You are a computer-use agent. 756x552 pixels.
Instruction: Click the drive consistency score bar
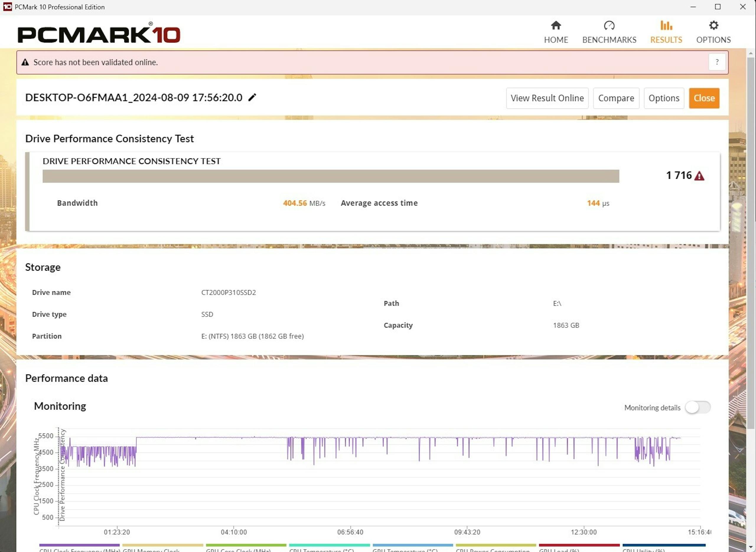(330, 176)
